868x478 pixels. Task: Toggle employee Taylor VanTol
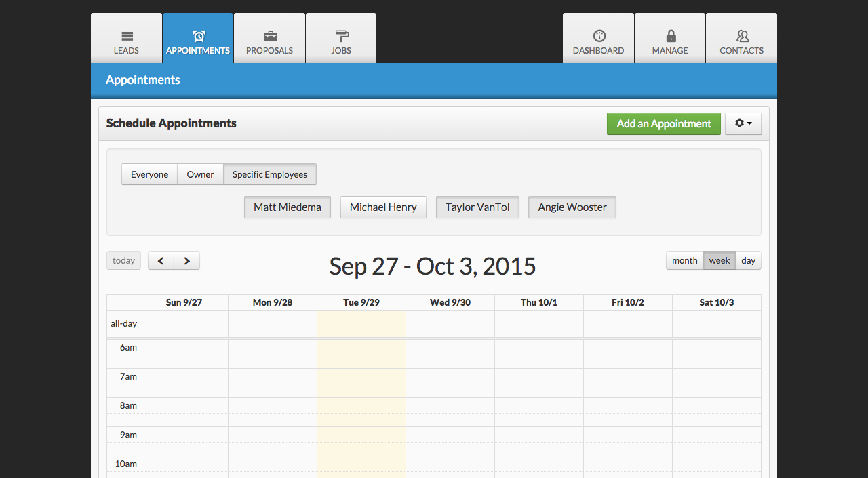(x=477, y=207)
